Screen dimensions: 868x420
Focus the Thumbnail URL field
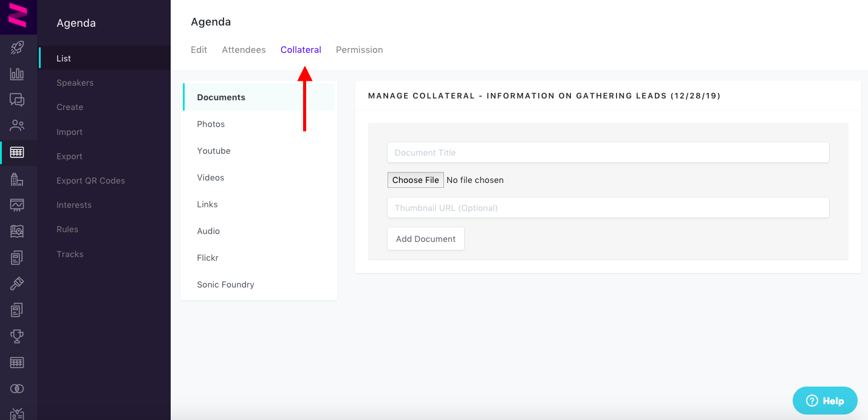coord(608,208)
